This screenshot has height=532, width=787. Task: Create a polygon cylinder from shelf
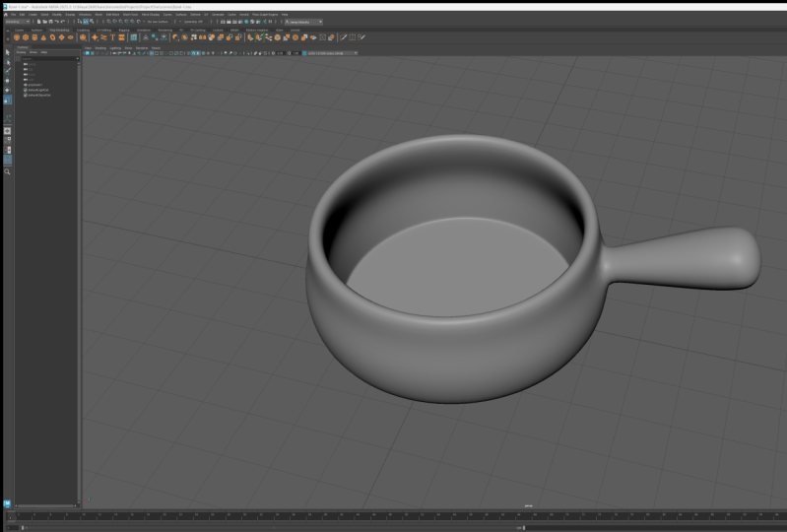click(x=34, y=37)
